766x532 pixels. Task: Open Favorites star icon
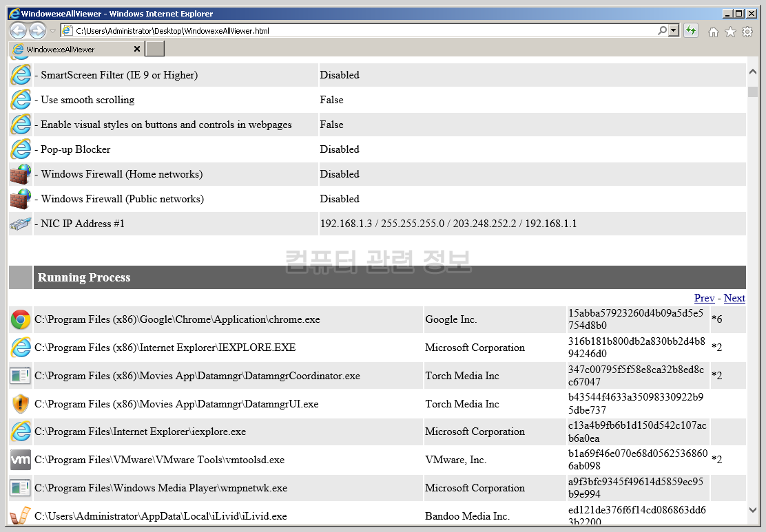pyautogui.click(x=730, y=32)
